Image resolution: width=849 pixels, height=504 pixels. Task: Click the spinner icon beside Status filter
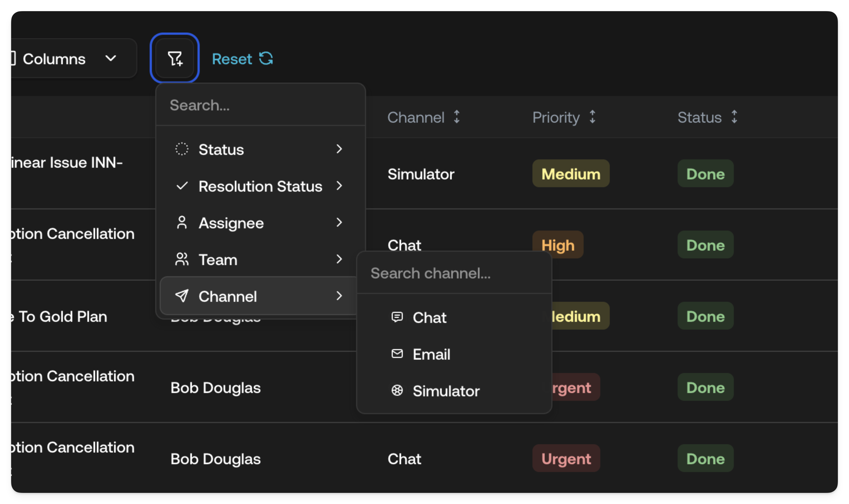(182, 149)
